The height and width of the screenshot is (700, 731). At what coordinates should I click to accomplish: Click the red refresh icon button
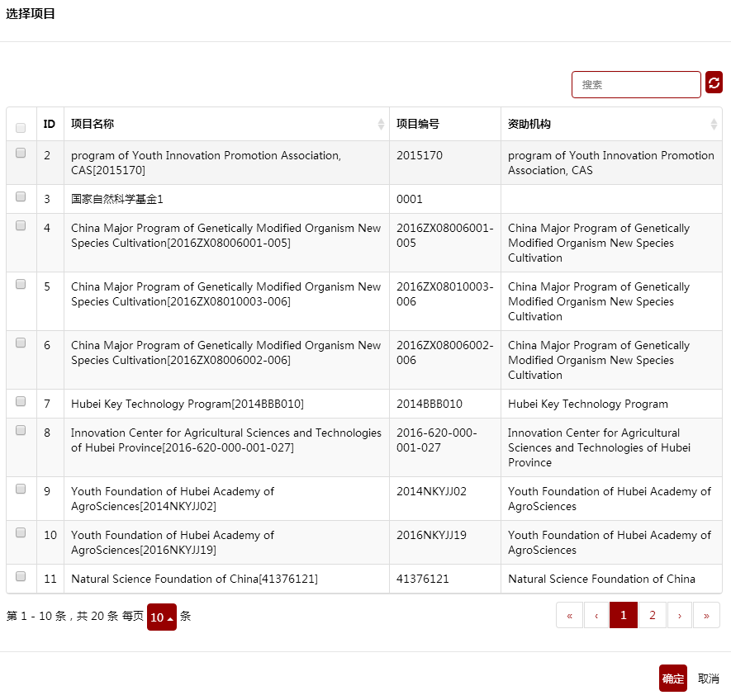714,83
